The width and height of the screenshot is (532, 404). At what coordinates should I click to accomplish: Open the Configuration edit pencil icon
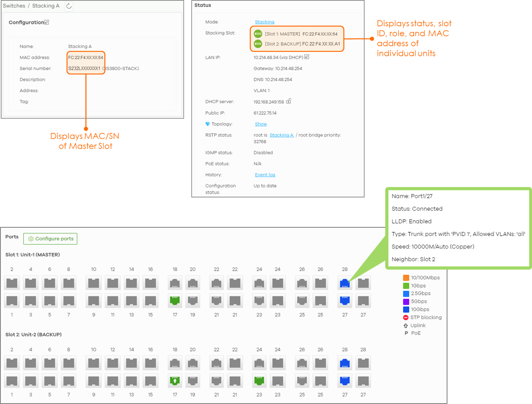click(47, 22)
